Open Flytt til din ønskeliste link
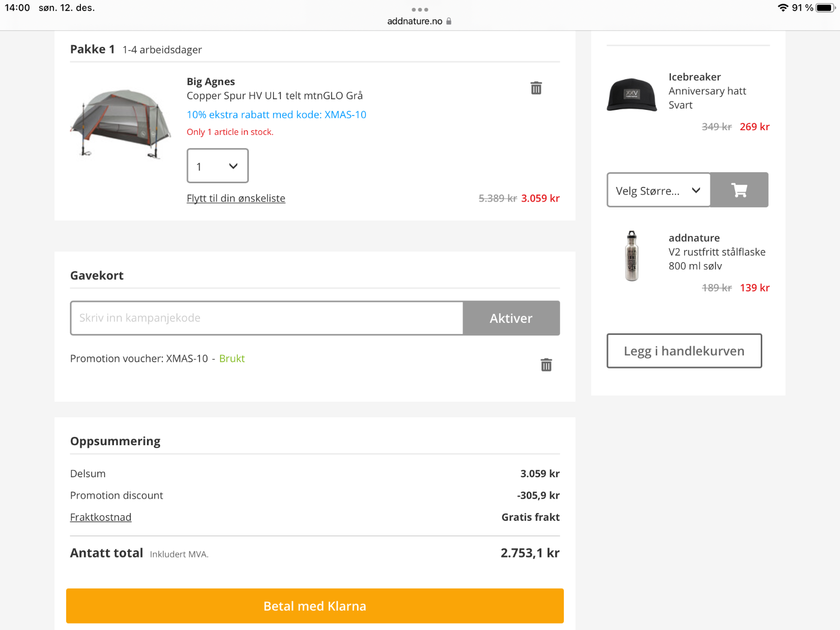Screen dimensions: 840x630 tap(236, 198)
